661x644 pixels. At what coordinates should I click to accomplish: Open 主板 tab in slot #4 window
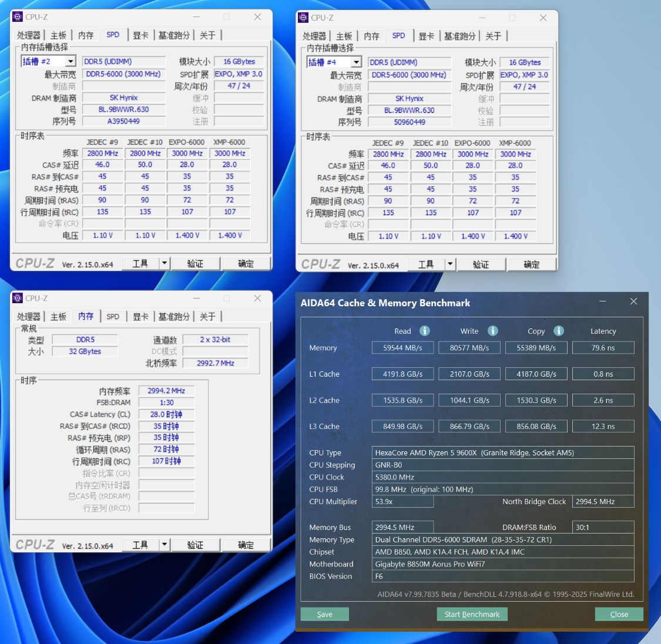[344, 36]
